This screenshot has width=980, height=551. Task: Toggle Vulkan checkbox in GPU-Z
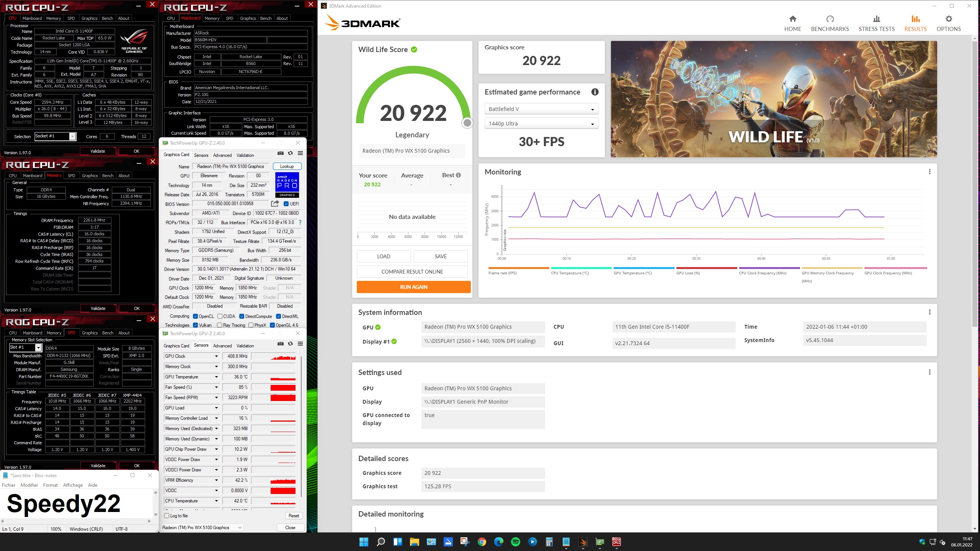pos(195,325)
